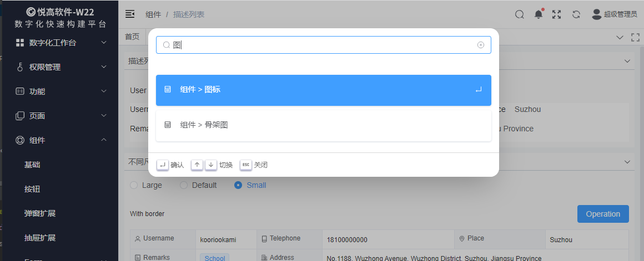The height and width of the screenshot is (261, 644).
Task: Click the phone icon beside Telephone label
Action: 264,238
